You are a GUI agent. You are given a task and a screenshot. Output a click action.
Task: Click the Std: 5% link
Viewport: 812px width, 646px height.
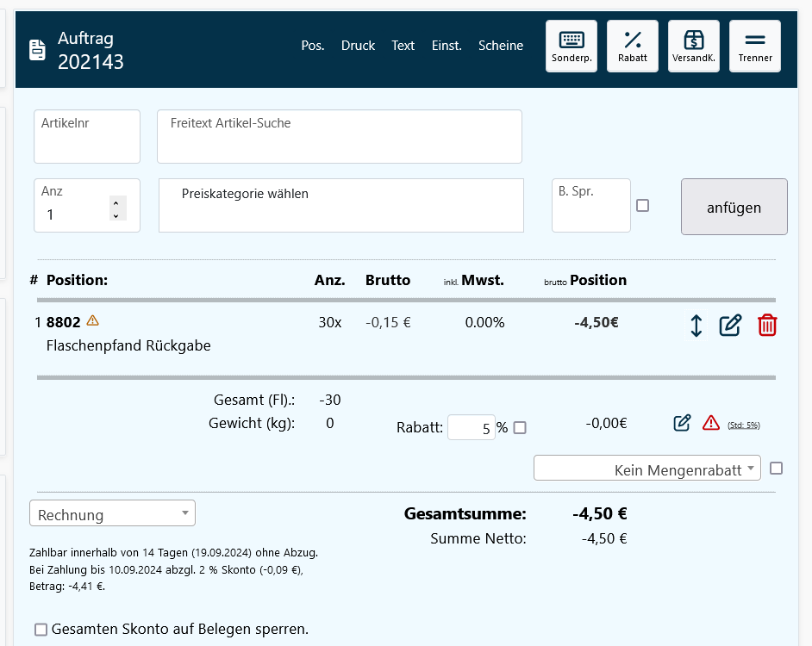point(744,425)
